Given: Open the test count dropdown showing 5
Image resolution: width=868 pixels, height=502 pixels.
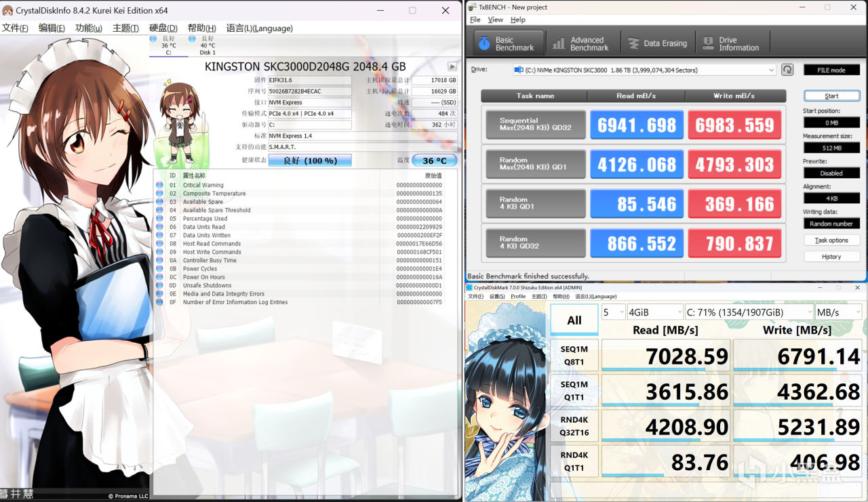Looking at the screenshot, I should (614, 312).
